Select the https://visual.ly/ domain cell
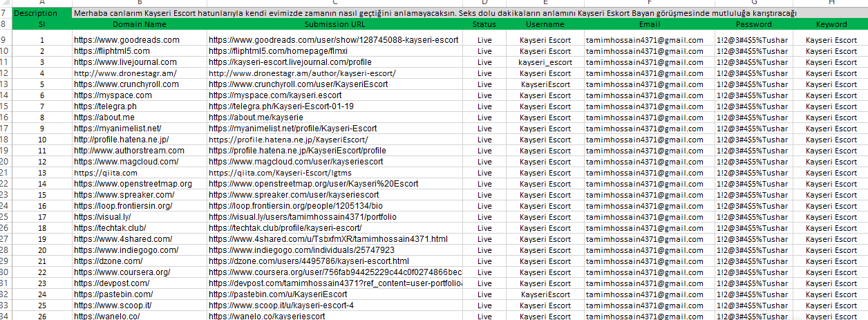 pos(140,217)
